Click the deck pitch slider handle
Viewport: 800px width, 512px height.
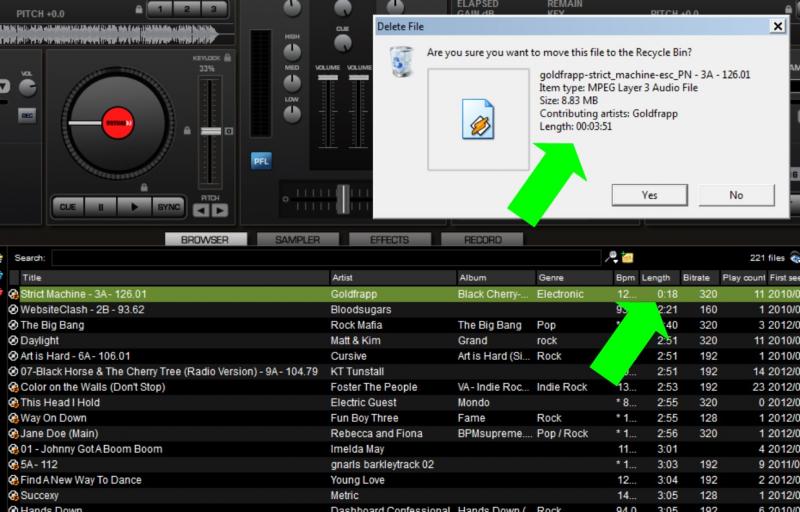point(211,132)
